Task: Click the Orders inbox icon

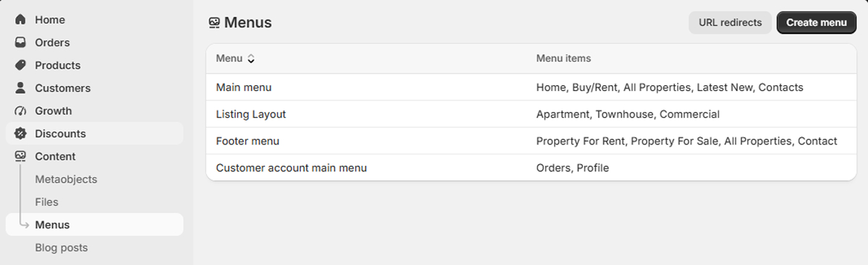Action: click(x=20, y=43)
